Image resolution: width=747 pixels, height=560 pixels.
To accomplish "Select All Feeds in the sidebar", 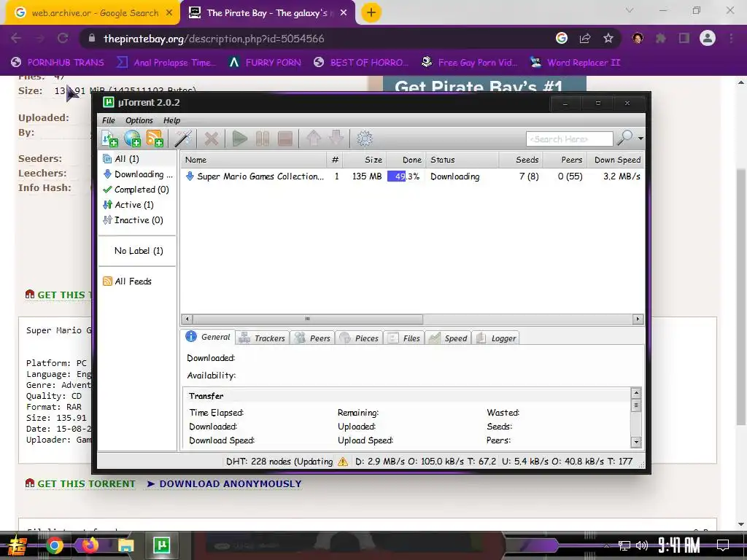I will (127, 281).
